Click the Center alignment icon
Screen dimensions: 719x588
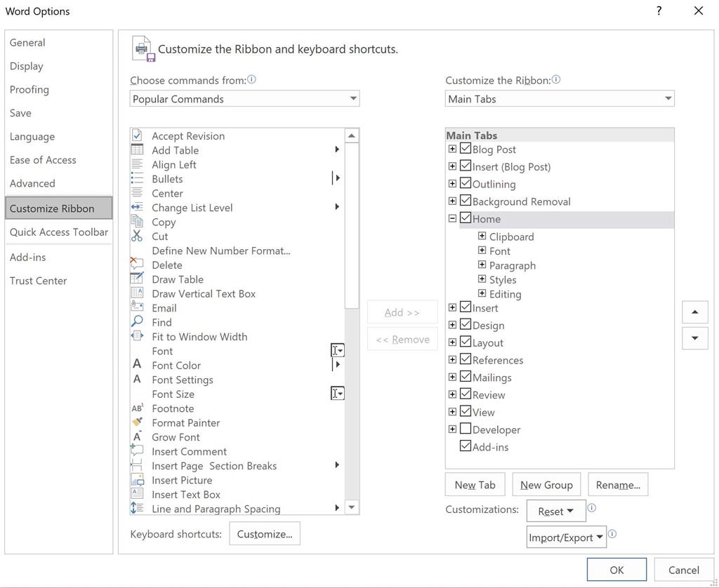click(x=137, y=193)
